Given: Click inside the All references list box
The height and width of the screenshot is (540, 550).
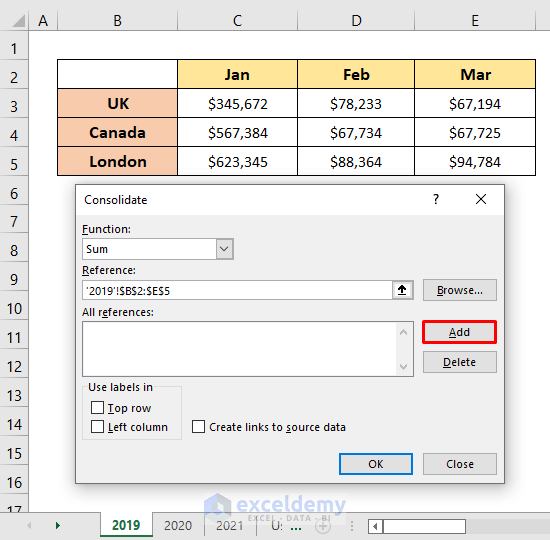Looking at the screenshot, I should [x=239, y=349].
